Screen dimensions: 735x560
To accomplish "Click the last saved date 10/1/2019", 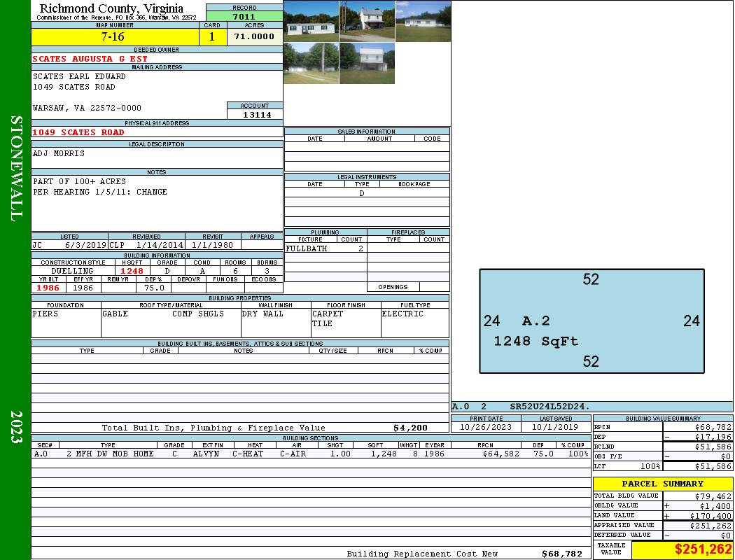I will [555, 427].
